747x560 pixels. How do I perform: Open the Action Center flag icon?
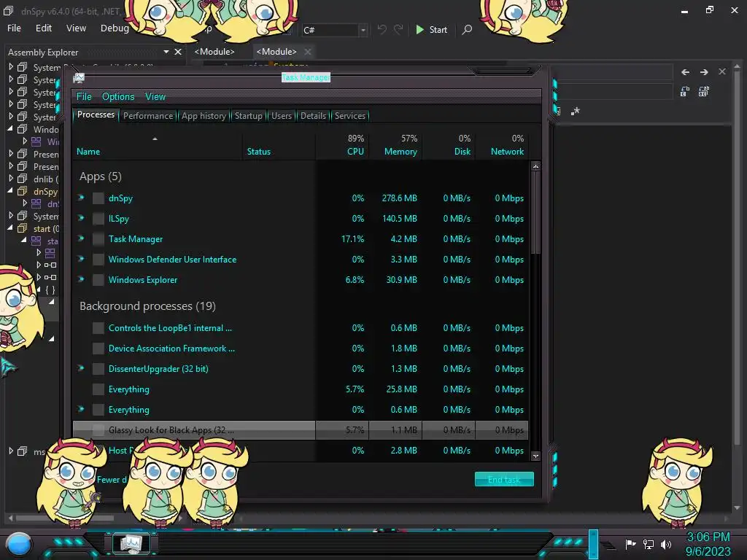pyautogui.click(x=630, y=544)
